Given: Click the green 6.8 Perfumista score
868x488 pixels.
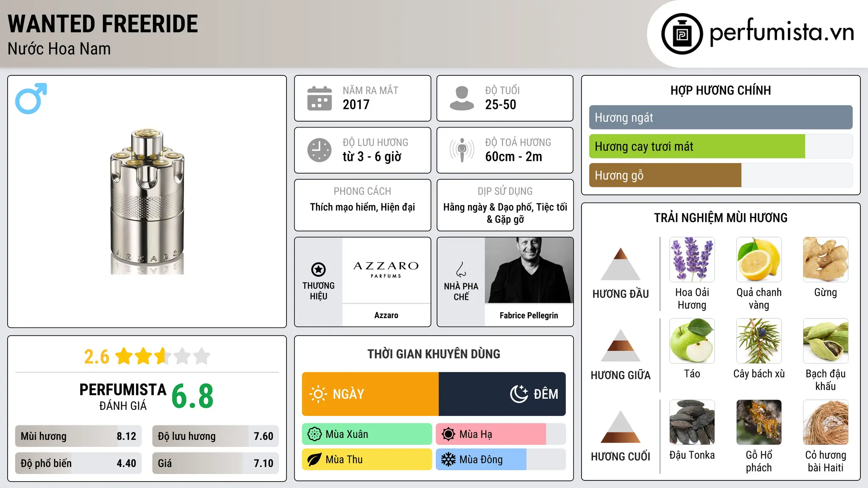Looking at the screenshot, I should click(x=192, y=396).
